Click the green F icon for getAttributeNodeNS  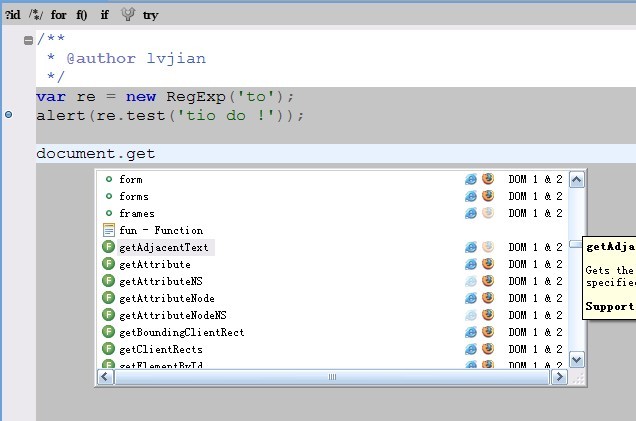(x=108, y=315)
